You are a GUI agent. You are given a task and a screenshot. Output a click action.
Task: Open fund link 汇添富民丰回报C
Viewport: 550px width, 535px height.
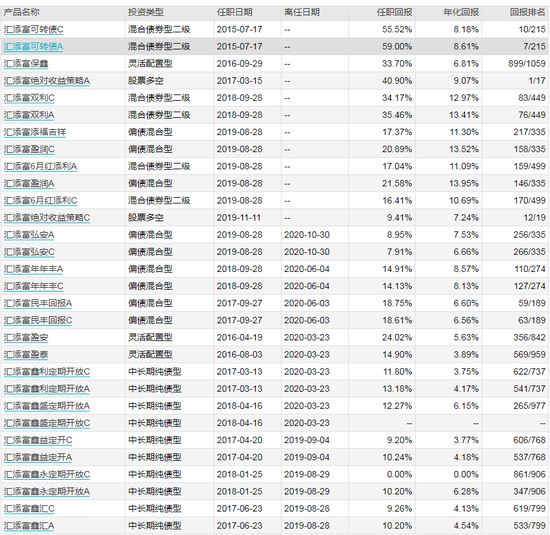click(x=38, y=321)
